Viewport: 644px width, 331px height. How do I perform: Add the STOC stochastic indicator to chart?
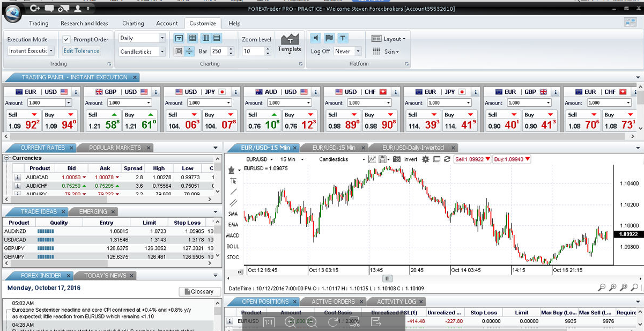pyautogui.click(x=233, y=258)
